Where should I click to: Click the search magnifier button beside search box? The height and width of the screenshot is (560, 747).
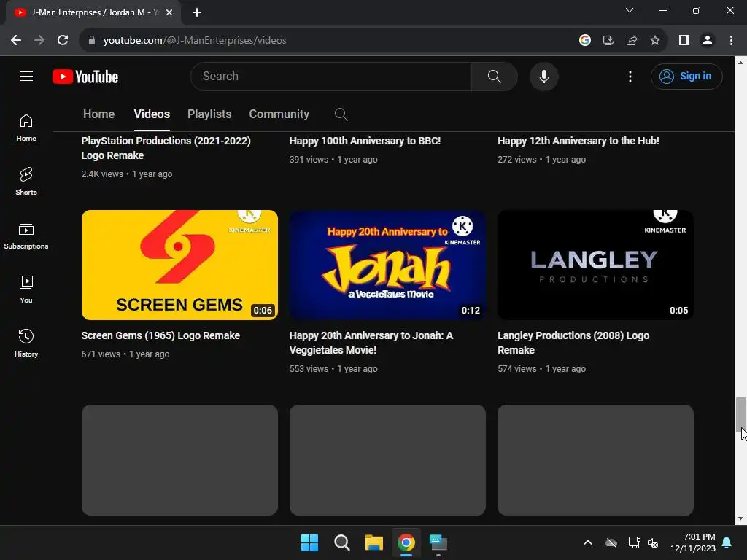(494, 76)
